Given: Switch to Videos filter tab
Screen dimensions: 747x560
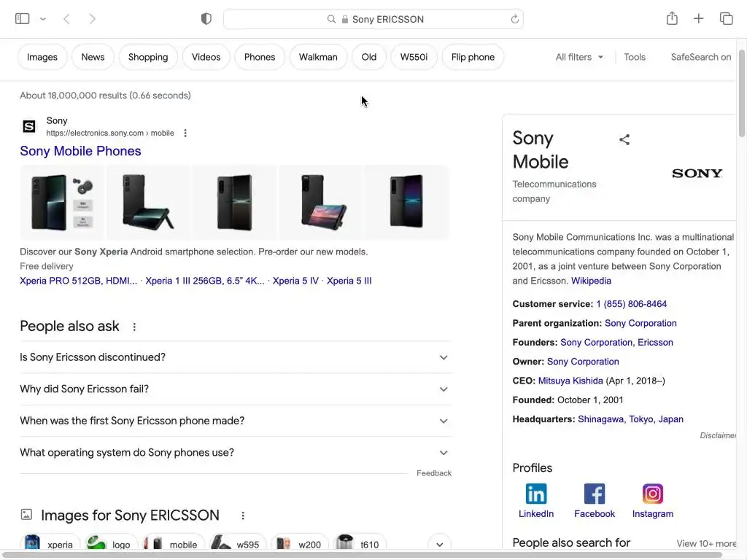Looking at the screenshot, I should point(206,57).
